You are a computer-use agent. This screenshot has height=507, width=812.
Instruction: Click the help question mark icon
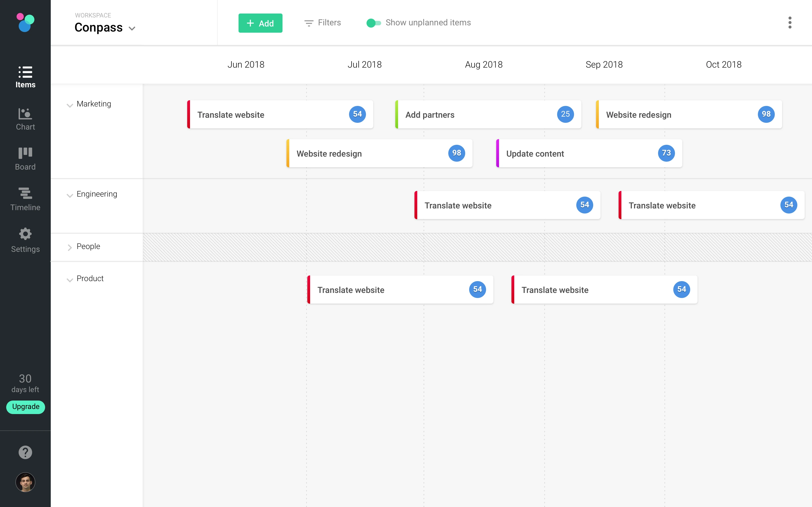coord(25,452)
